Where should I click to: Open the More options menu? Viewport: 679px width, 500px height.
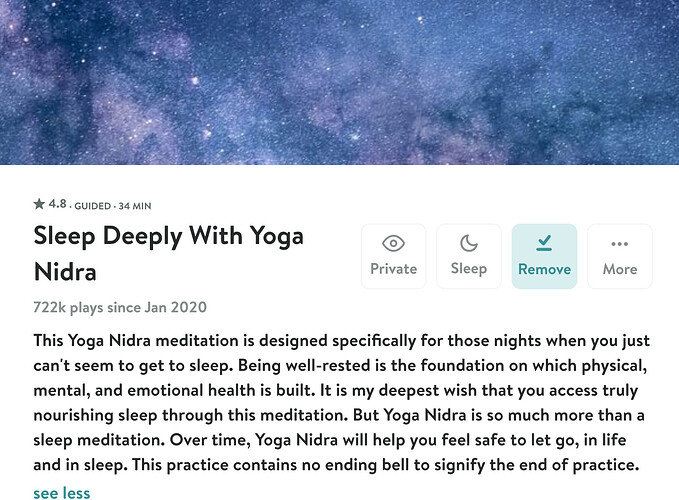point(620,256)
